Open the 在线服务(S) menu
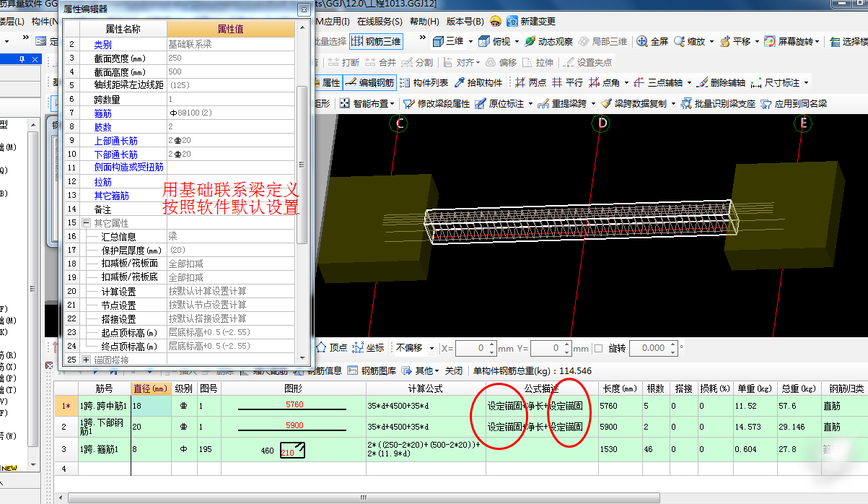 [x=380, y=22]
